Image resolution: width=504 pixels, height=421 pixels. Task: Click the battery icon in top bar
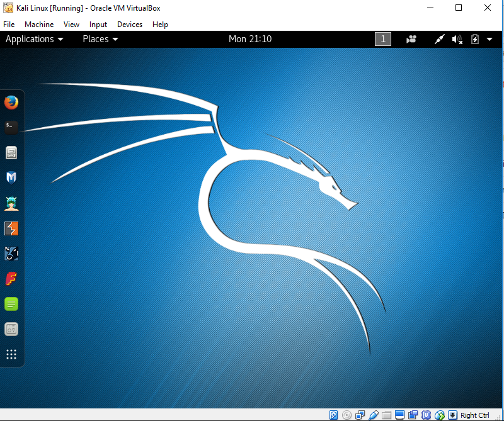pyautogui.click(x=475, y=39)
